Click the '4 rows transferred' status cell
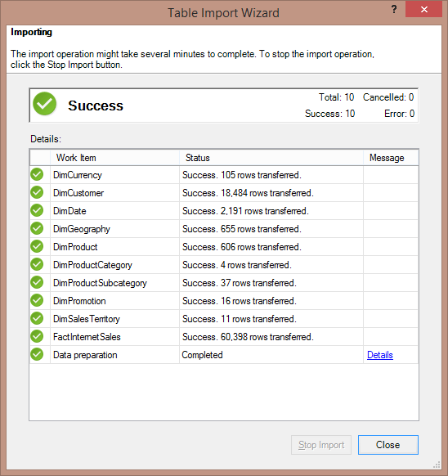This screenshot has width=448, height=476. pos(271,265)
